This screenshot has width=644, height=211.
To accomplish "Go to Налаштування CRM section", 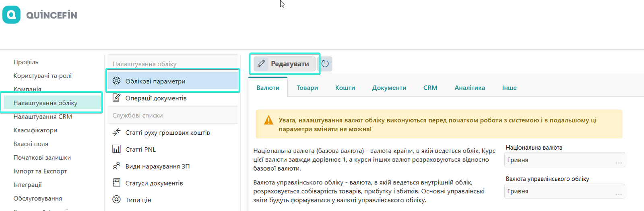I will (x=43, y=117).
